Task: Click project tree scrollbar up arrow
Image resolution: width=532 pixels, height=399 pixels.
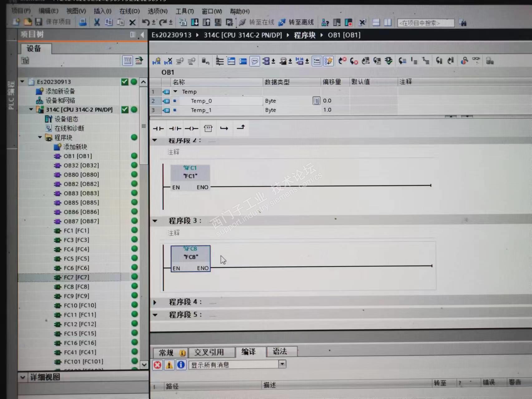Action: [x=143, y=82]
